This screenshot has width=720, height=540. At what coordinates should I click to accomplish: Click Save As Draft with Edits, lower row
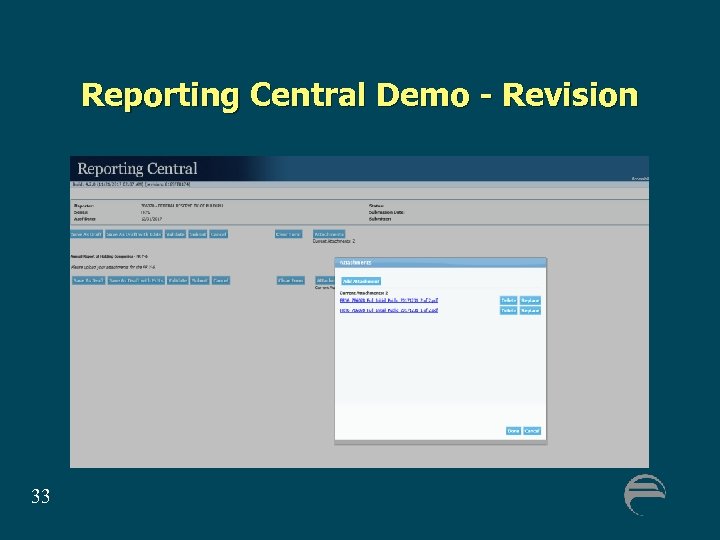tap(136, 281)
